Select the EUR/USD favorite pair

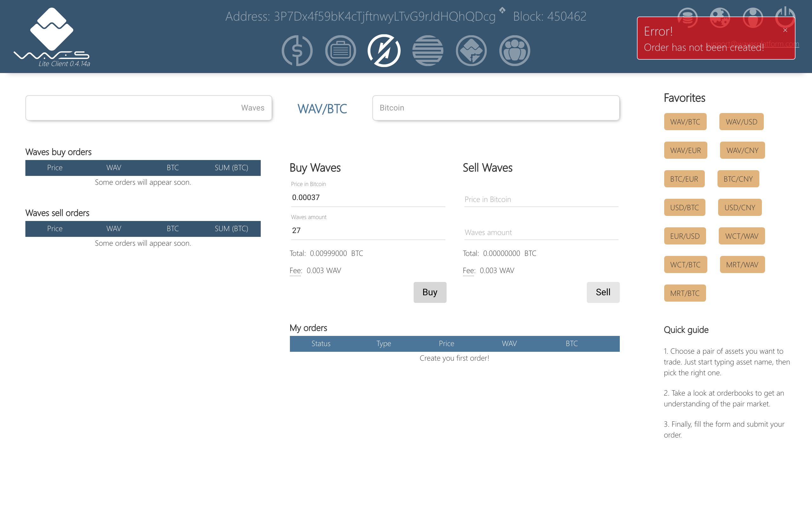click(685, 236)
